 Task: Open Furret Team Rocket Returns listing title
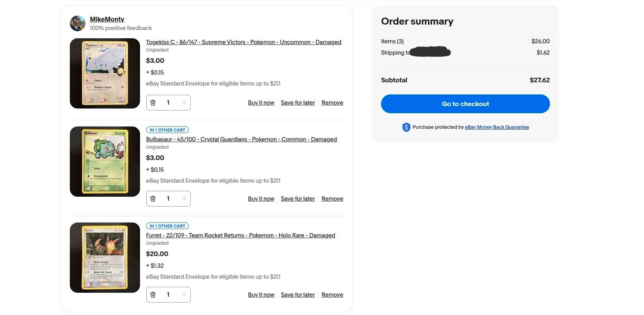pos(240,235)
